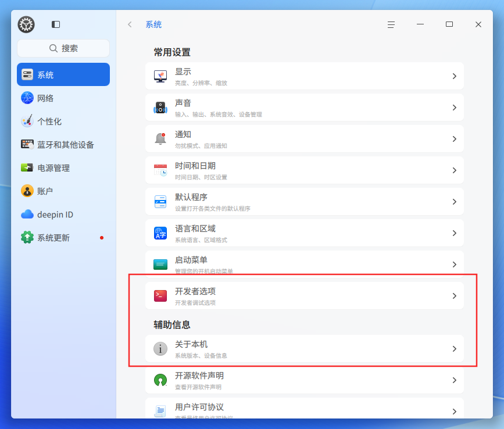This screenshot has width=504, height=429.
Task: Click the 系统更新 icon in sidebar
Action: click(27, 238)
